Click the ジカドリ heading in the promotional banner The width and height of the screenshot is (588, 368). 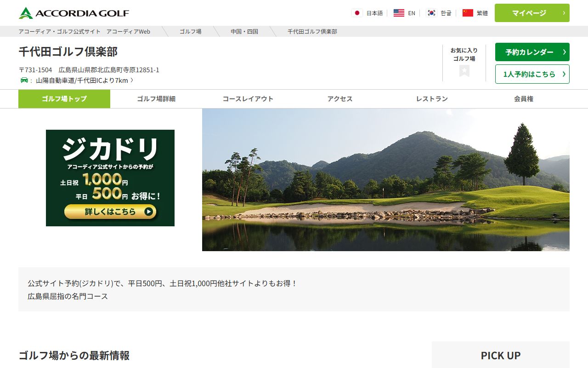point(110,149)
